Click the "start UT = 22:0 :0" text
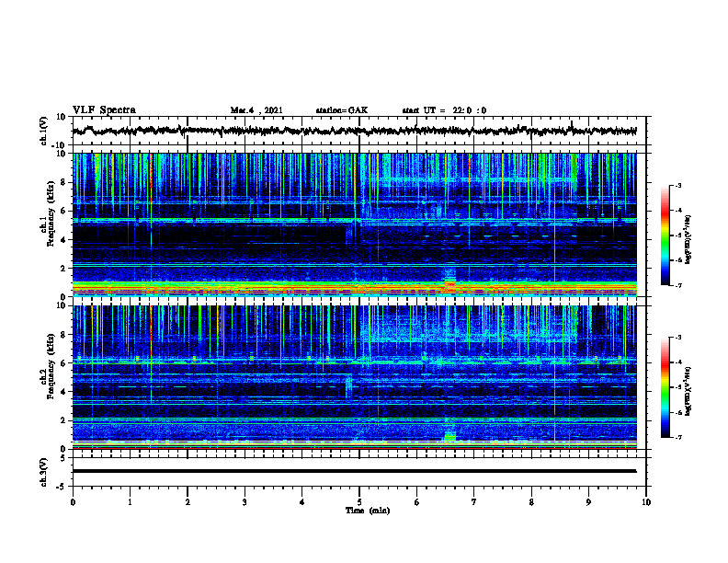This screenshot has height=563, width=728. 444,110
